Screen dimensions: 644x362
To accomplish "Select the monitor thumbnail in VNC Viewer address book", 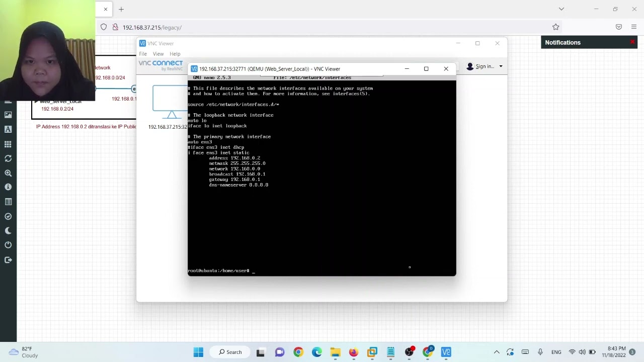I will pos(170,102).
